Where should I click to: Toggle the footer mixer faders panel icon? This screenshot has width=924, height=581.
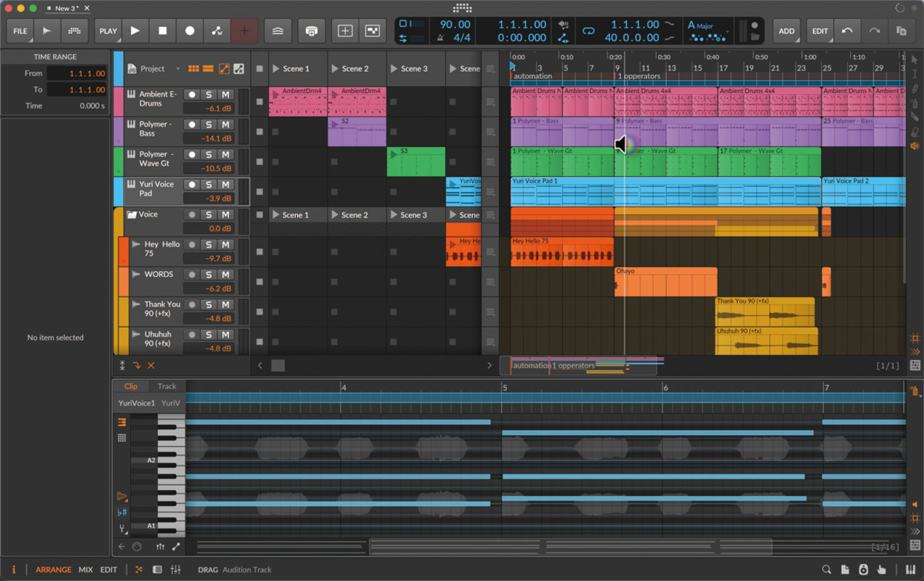pyautogui.click(x=176, y=570)
